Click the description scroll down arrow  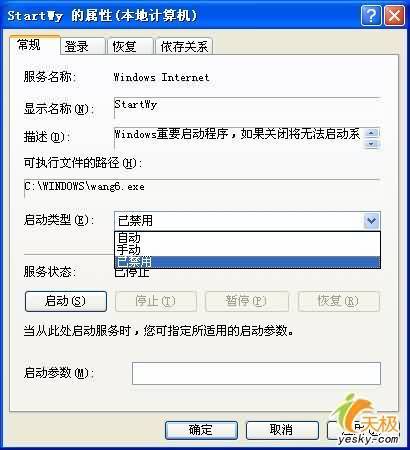tap(371, 144)
